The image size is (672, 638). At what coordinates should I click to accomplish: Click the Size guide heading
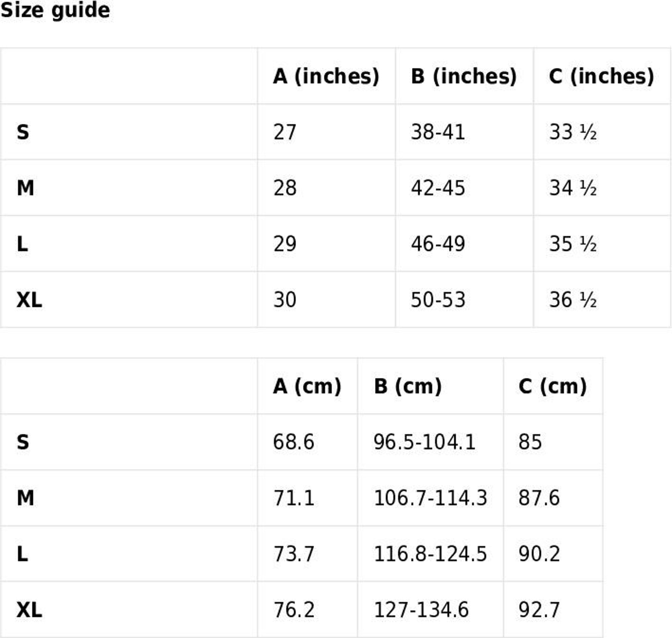pyautogui.click(x=55, y=10)
